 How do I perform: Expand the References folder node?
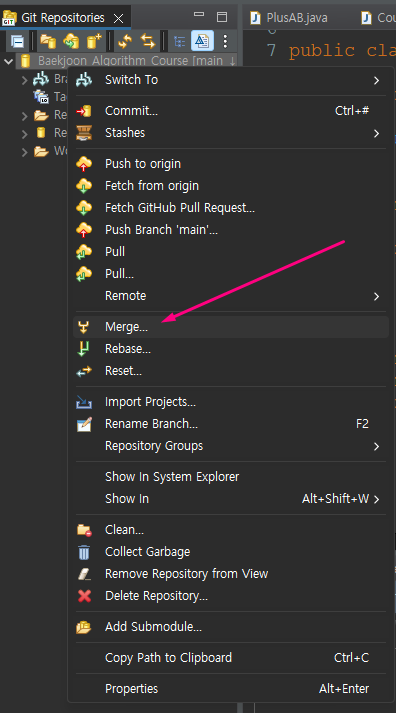(x=25, y=115)
